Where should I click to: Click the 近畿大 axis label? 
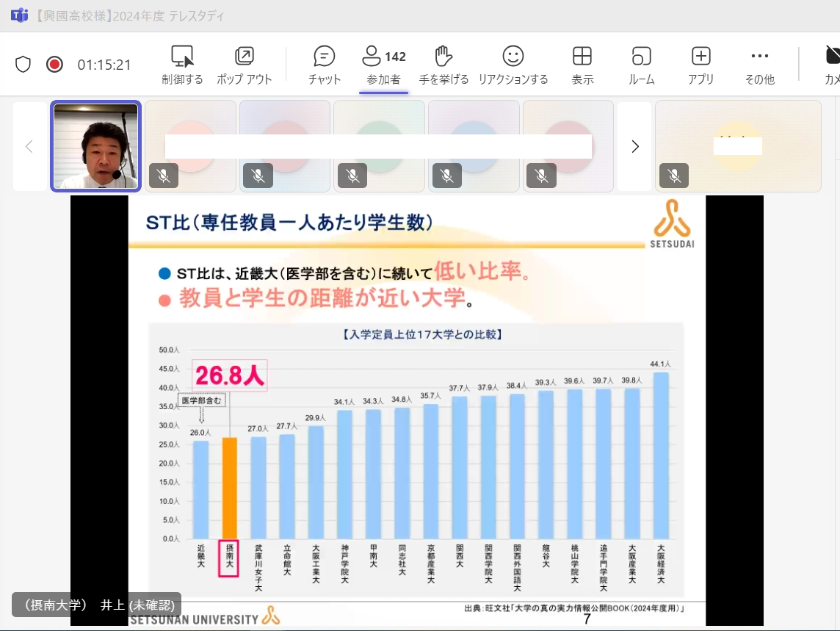click(201, 556)
